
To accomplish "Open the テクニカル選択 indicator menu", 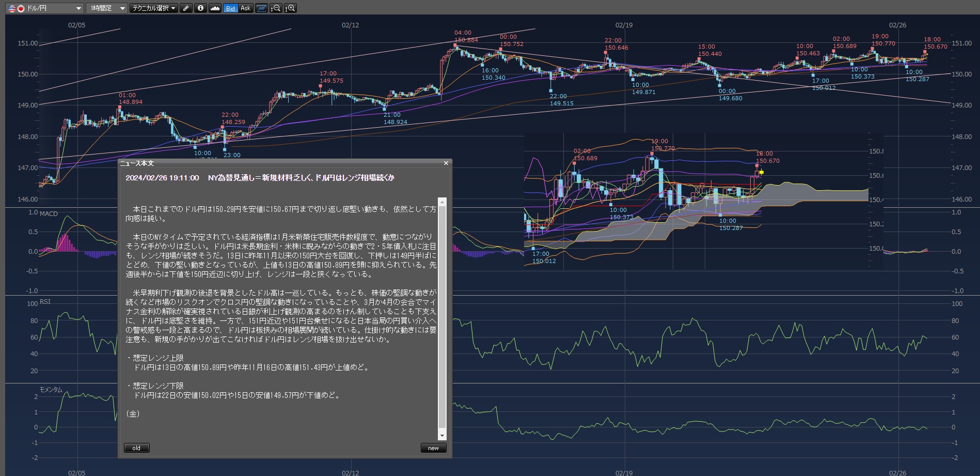I will click(153, 8).
